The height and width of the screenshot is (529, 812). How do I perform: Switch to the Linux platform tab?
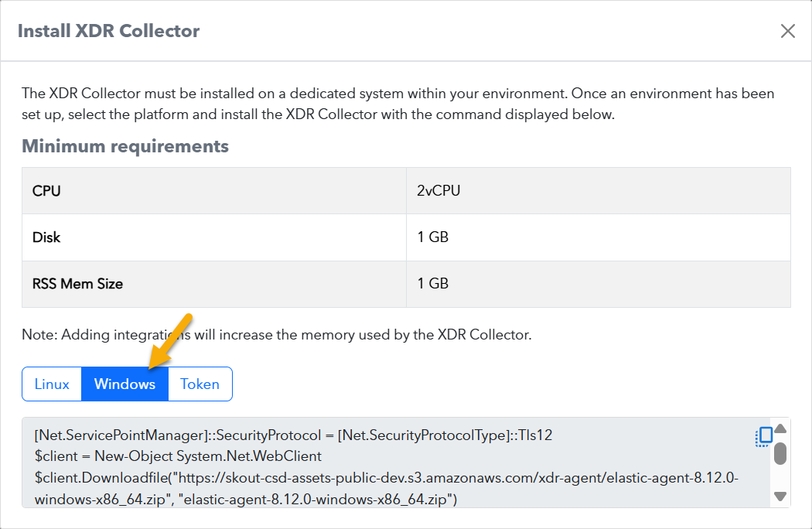52,384
